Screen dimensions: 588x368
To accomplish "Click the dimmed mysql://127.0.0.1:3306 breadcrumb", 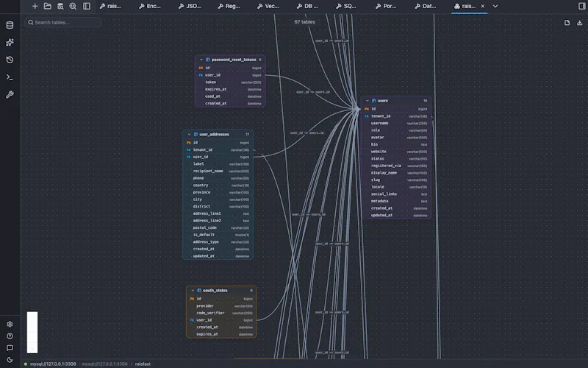I will (104, 364).
